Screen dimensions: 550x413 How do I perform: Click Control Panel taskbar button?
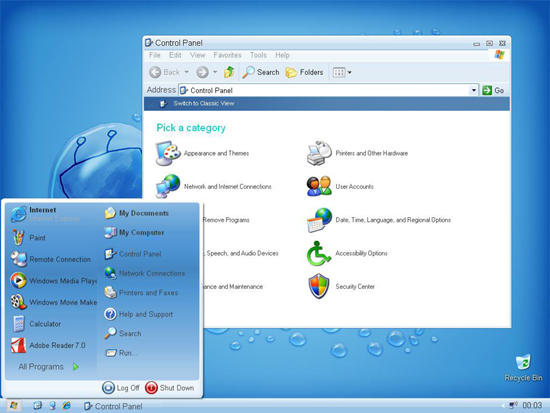(x=113, y=406)
